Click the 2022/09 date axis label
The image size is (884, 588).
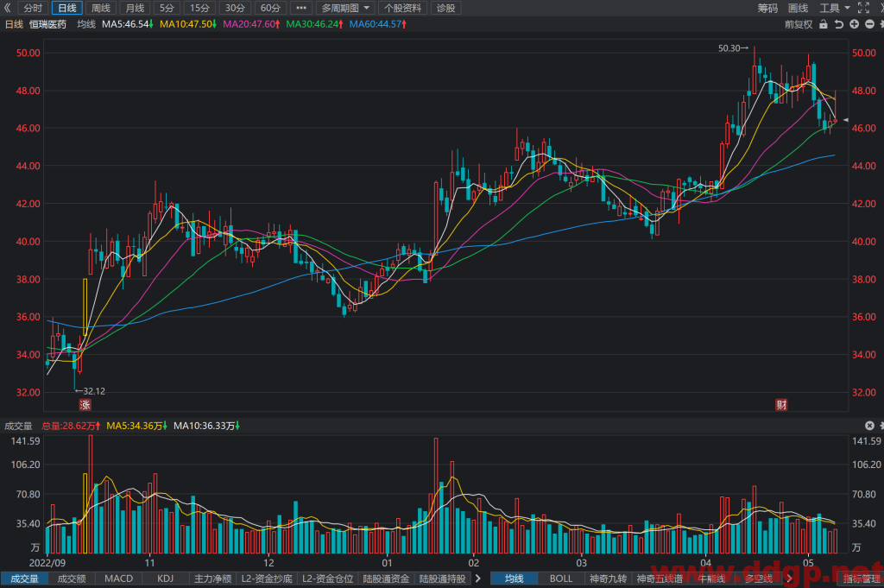(47, 563)
